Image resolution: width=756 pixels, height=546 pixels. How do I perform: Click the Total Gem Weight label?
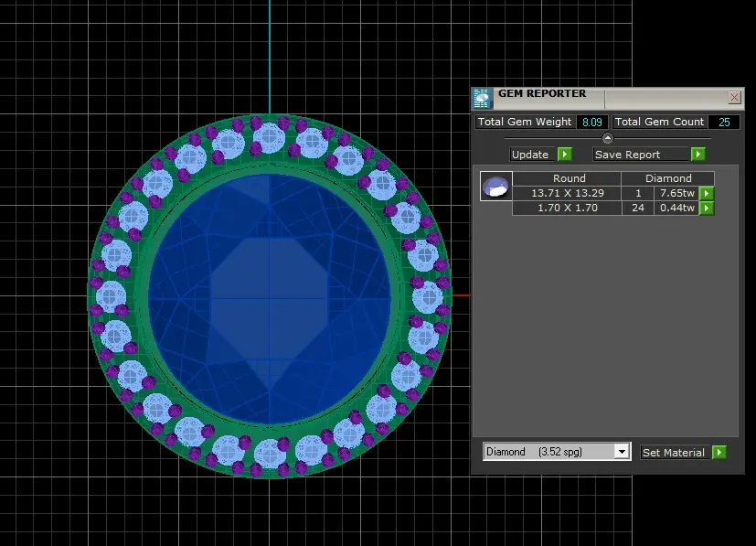pyautogui.click(x=525, y=122)
